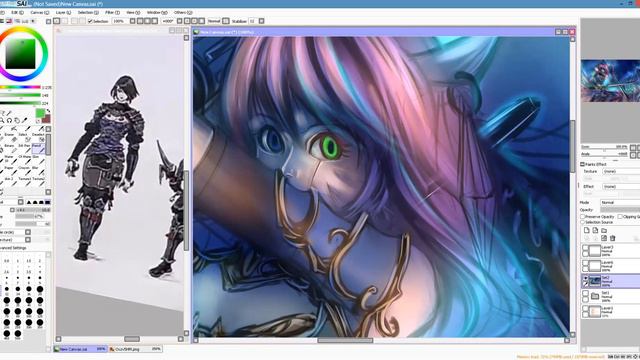Open the Selection menu
This screenshot has height=360, width=640.
click(88, 13)
